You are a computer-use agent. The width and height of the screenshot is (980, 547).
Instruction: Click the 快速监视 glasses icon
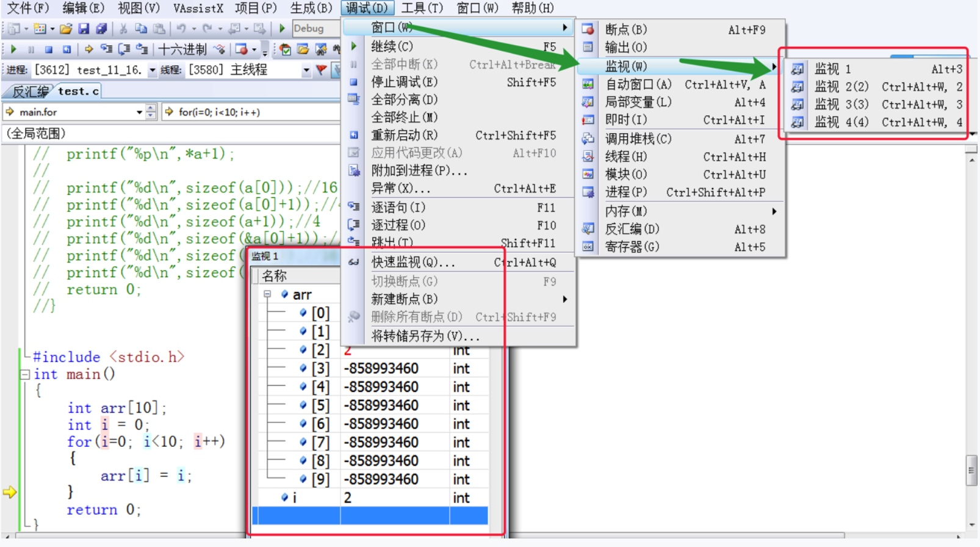[353, 263]
